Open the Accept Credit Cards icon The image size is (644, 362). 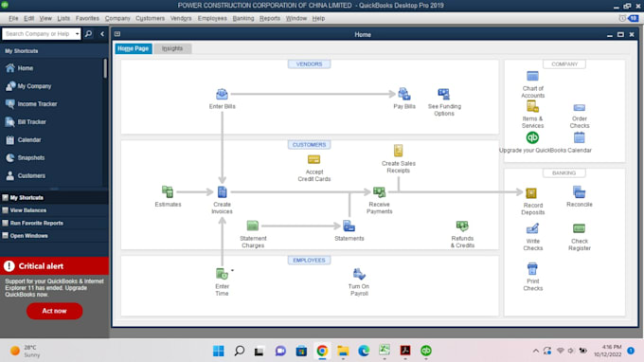coord(313,159)
